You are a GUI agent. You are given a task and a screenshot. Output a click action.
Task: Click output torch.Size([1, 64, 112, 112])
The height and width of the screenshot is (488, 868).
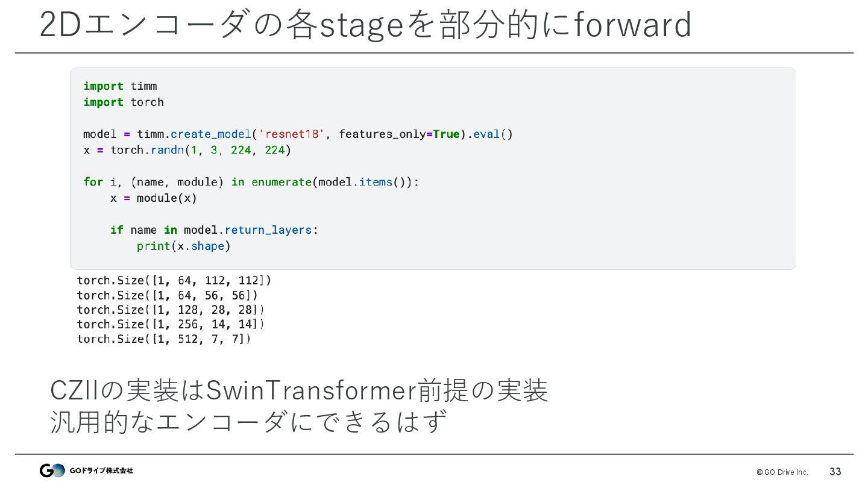coord(174,280)
